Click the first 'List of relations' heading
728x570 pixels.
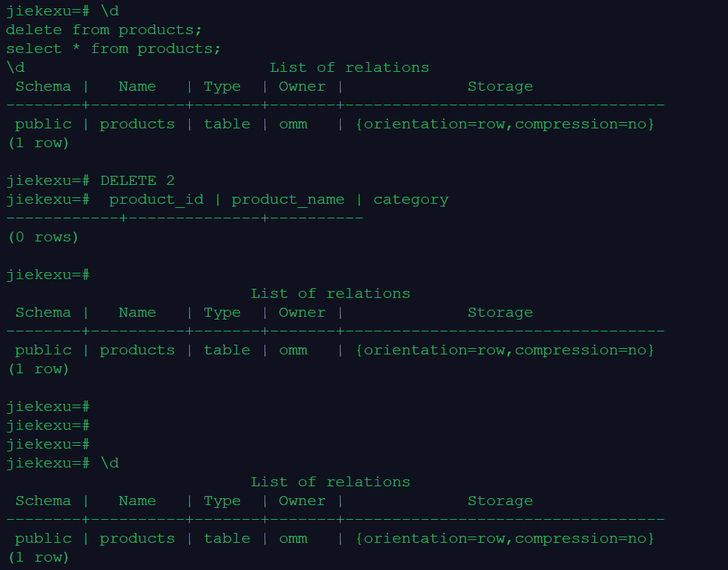(349, 68)
